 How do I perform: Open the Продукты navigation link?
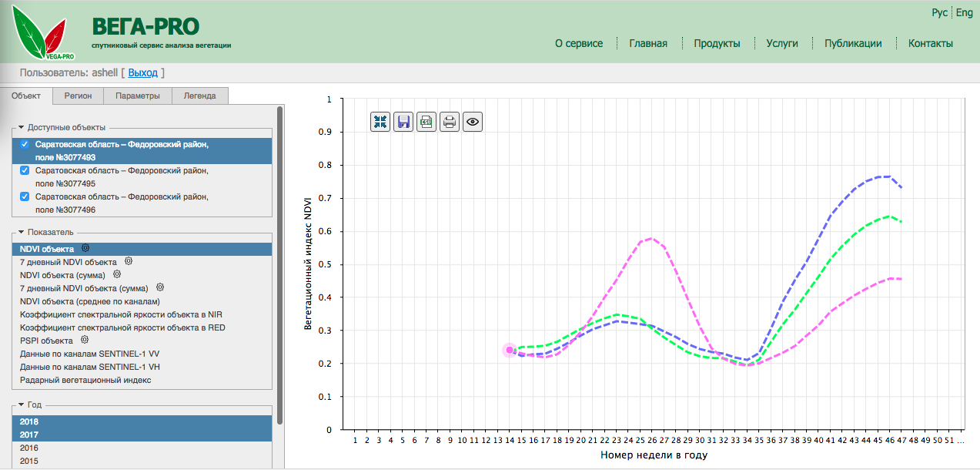pos(716,44)
